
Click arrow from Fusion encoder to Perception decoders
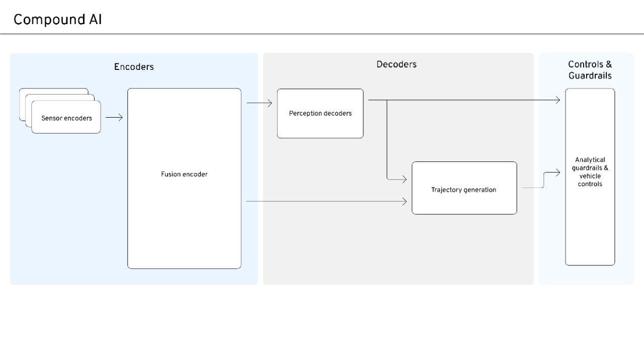259,104
